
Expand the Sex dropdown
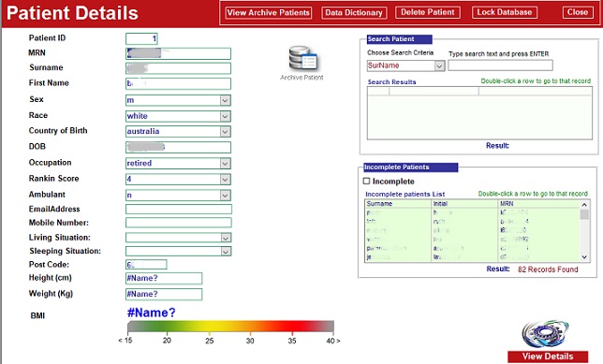click(226, 100)
